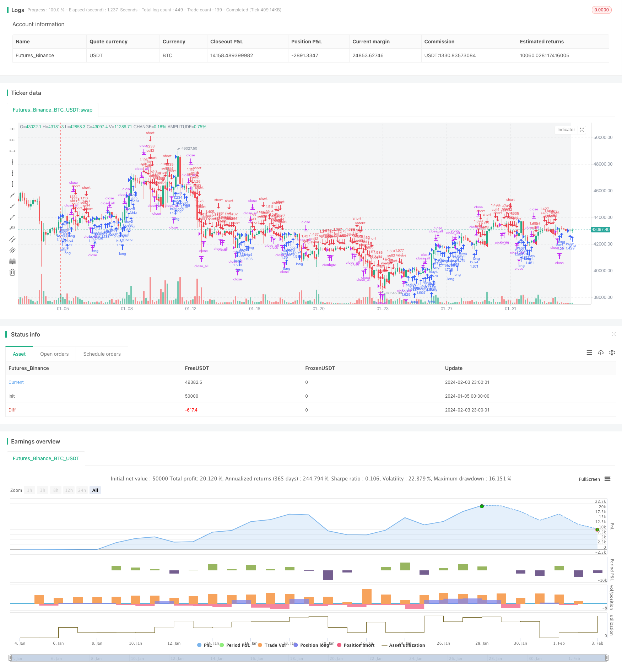622x672 pixels.
Task: Open Status info settings gear
Action: 612,353
